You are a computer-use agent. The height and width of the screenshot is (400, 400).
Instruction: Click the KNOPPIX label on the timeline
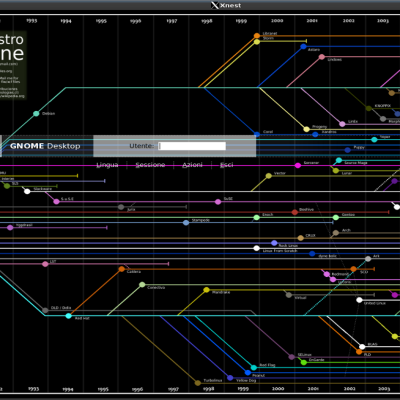[x=383, y=106]
